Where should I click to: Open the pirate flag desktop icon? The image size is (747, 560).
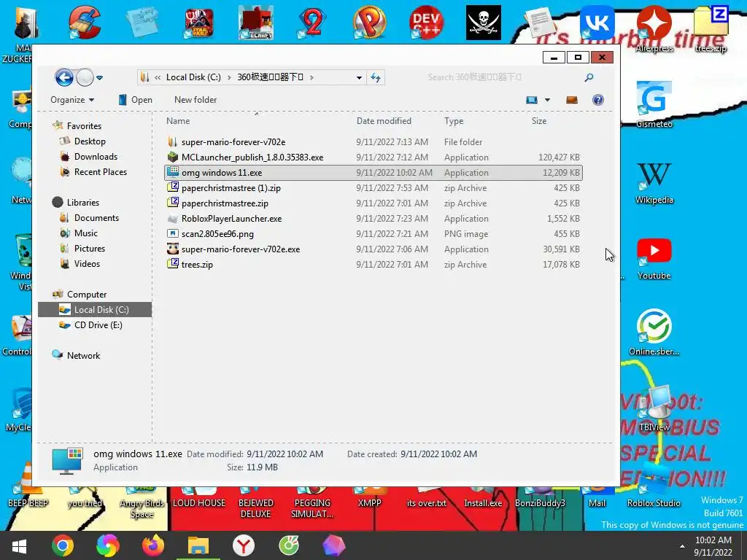tap(483, 23)
